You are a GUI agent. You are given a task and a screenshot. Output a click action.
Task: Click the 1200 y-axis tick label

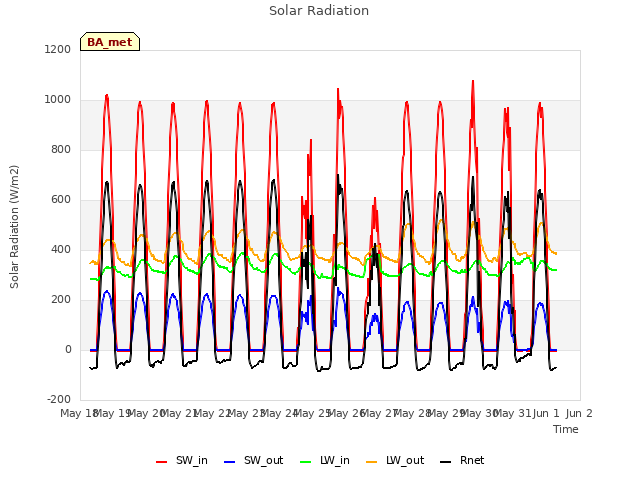coord(58,49)
